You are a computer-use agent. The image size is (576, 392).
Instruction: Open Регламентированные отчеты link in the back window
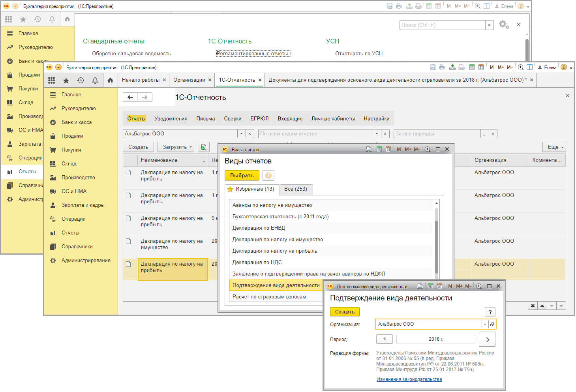click(253, 54)
